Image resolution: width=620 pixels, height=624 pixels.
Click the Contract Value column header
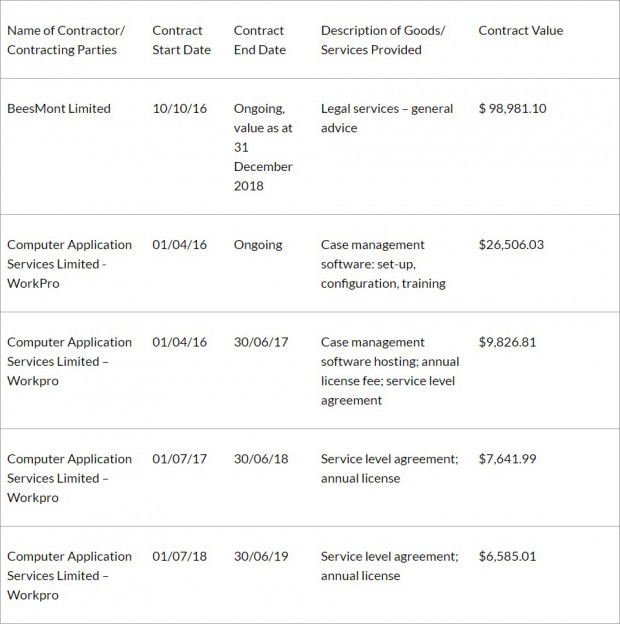(x=521, y=31)
